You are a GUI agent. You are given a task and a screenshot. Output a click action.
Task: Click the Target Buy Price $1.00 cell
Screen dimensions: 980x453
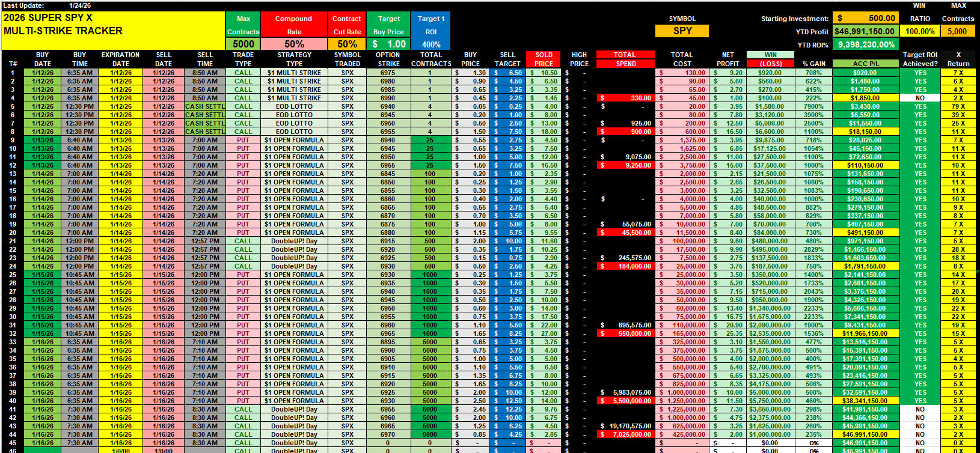point(388,44)
